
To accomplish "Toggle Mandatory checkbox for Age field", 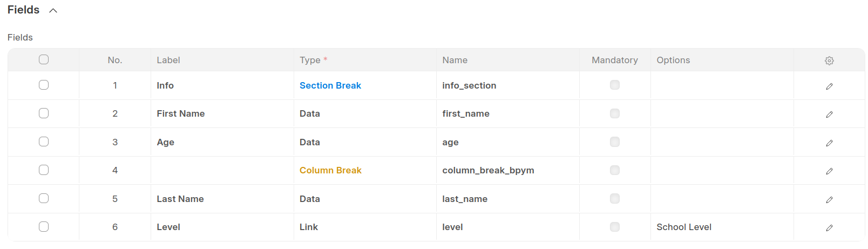I will tap(614, 142).
